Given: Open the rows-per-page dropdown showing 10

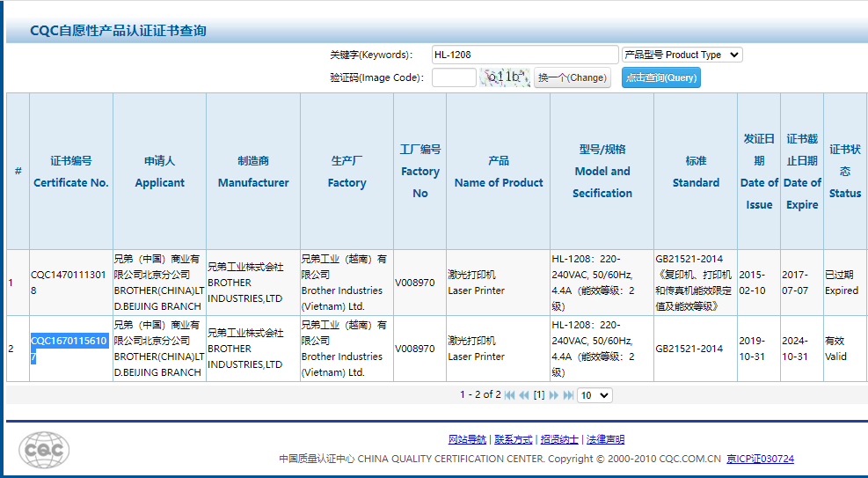Looking at the screenshot, I should click(x=594, y=395).
